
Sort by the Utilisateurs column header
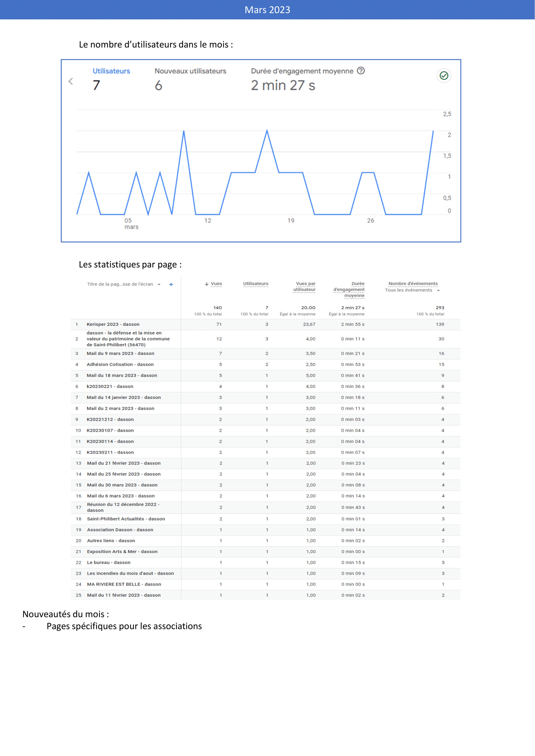click(x=256, y=284)
